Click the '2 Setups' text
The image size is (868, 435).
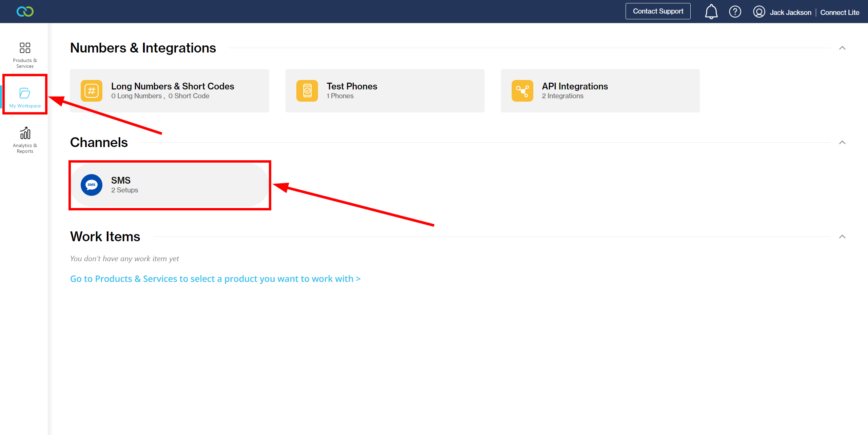click(124, 190)
